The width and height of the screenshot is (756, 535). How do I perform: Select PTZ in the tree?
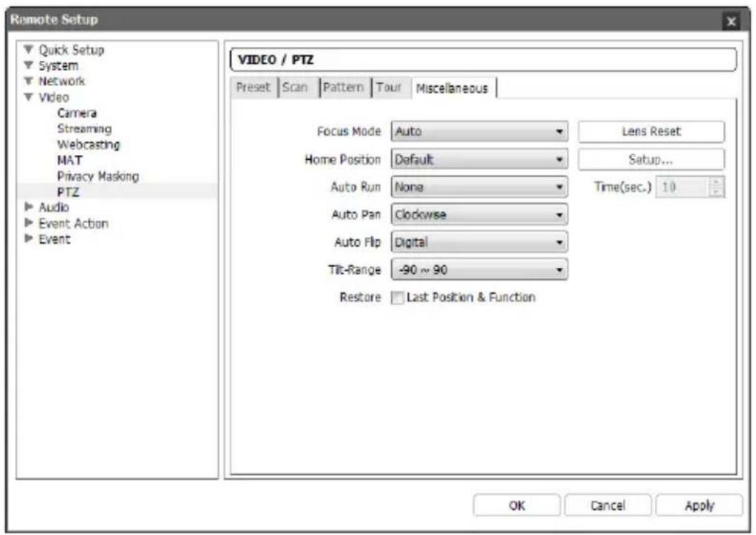68,192
